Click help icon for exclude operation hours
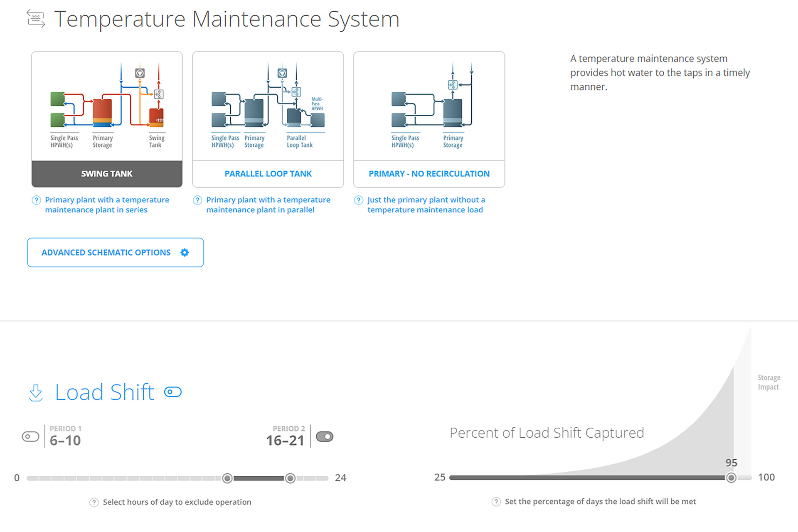Viewport: 798px width, 532px height. pyautogui.click(x=94, y=502)
